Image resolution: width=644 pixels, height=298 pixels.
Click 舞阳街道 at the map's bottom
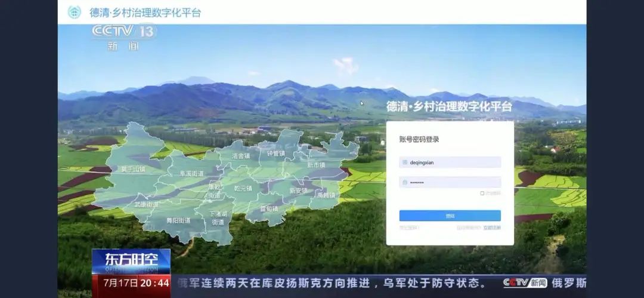178,220
